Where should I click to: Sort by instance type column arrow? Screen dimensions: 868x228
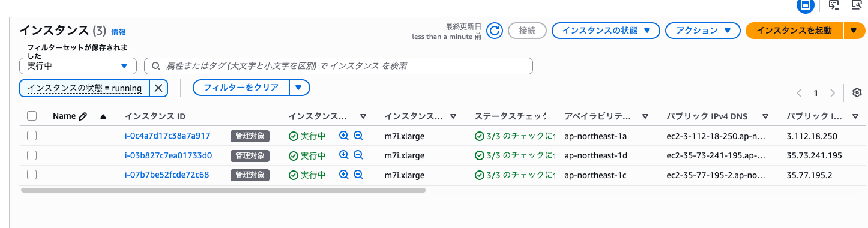click(453, 116)
